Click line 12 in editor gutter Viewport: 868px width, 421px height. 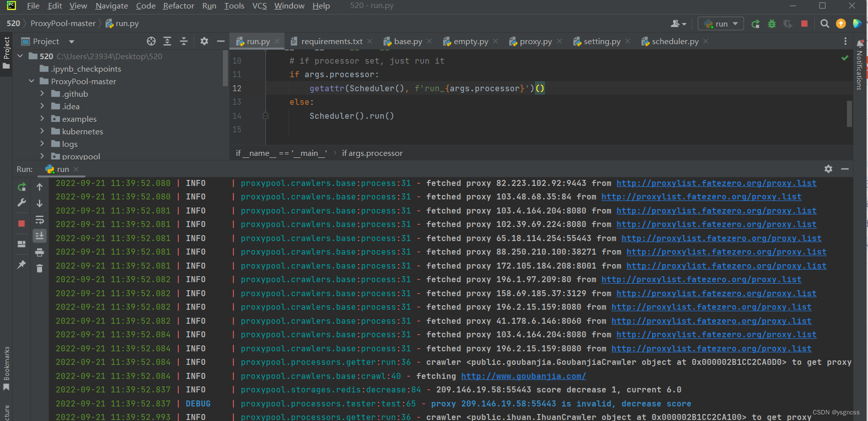point(237,88)
